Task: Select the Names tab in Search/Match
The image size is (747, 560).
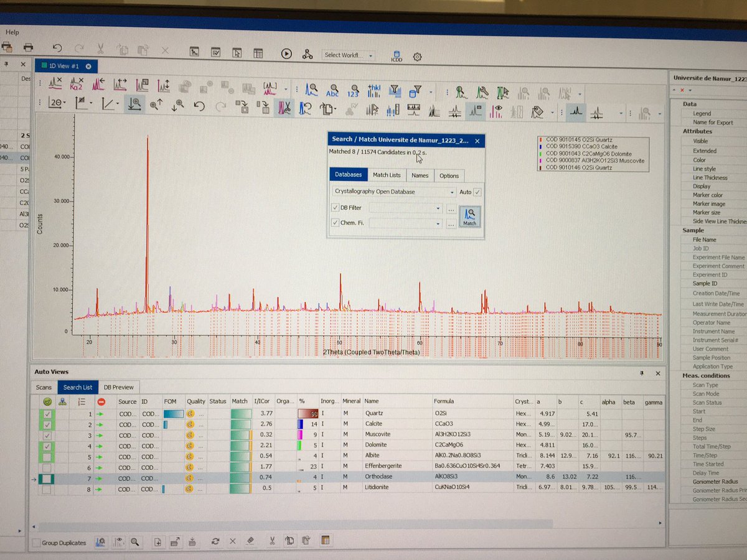Action: 420,175
